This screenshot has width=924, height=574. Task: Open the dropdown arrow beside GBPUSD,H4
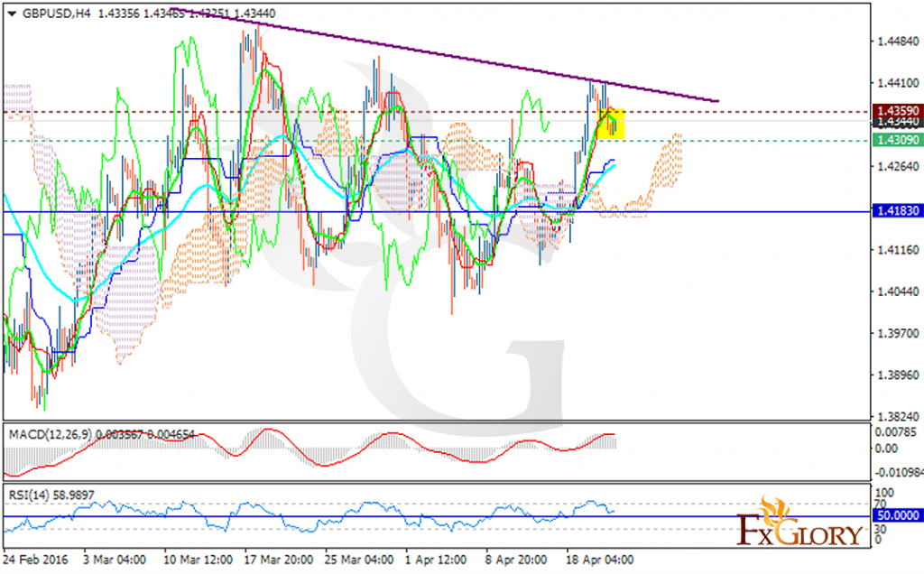tap(12, 14)
